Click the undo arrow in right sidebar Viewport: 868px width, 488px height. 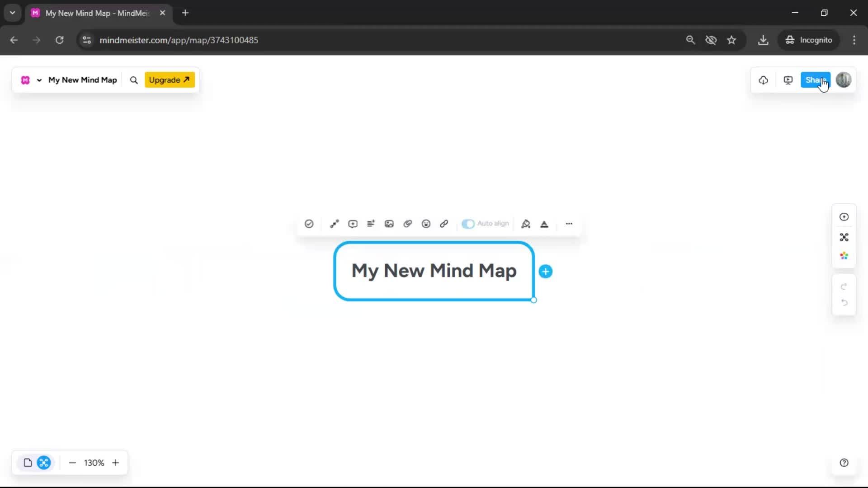(x=844, y=303)
